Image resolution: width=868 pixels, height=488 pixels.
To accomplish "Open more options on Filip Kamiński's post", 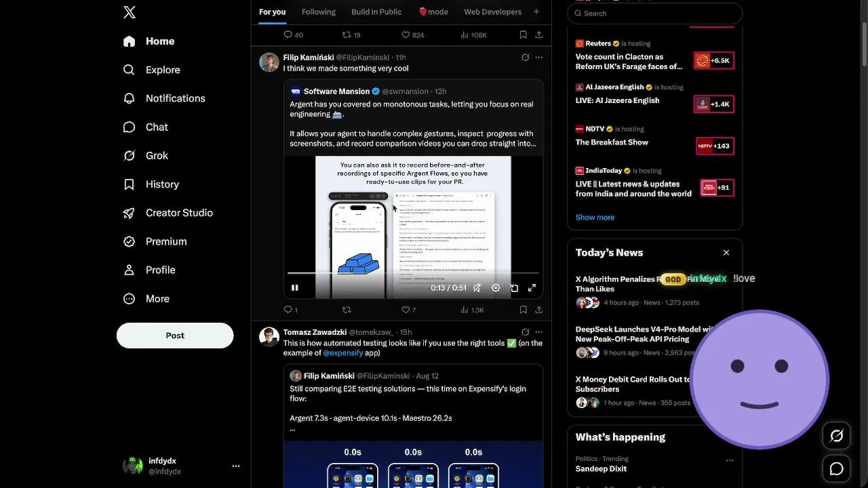I will (x=539, y=58).
